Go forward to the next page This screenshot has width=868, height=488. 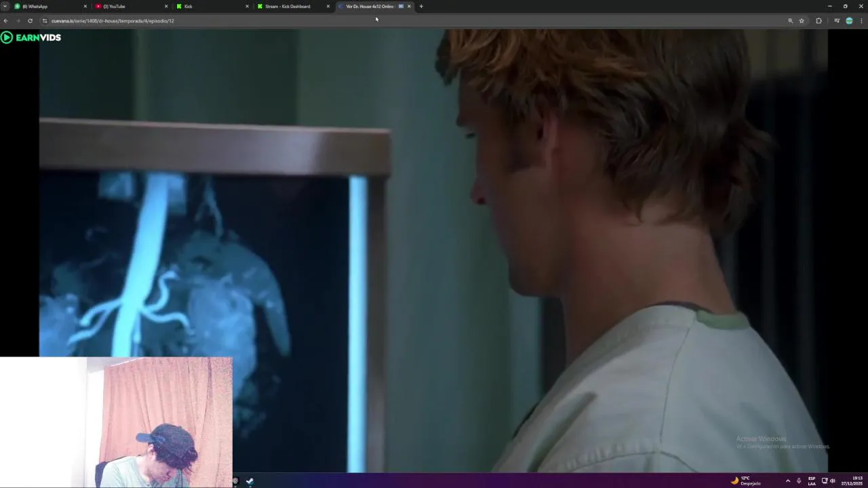(x=18, y=20)
